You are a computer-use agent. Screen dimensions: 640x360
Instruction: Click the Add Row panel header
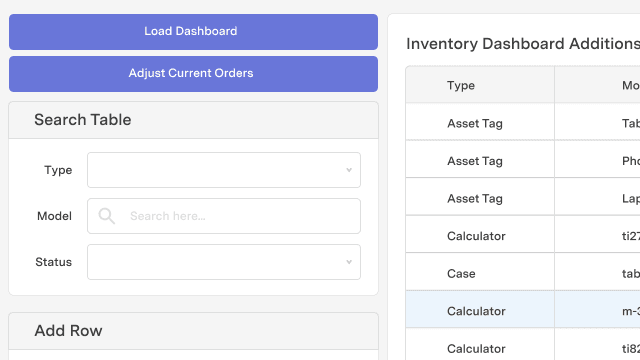[x=193, y=331]
